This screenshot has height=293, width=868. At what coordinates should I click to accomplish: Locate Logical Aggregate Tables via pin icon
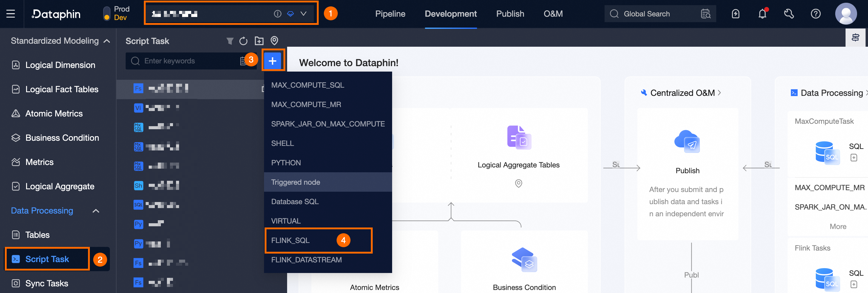click(519, 184)
